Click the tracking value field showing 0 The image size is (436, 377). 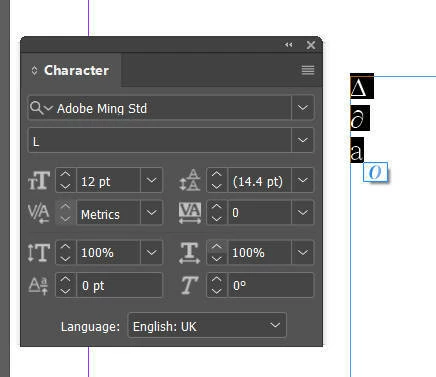point(260,213)
